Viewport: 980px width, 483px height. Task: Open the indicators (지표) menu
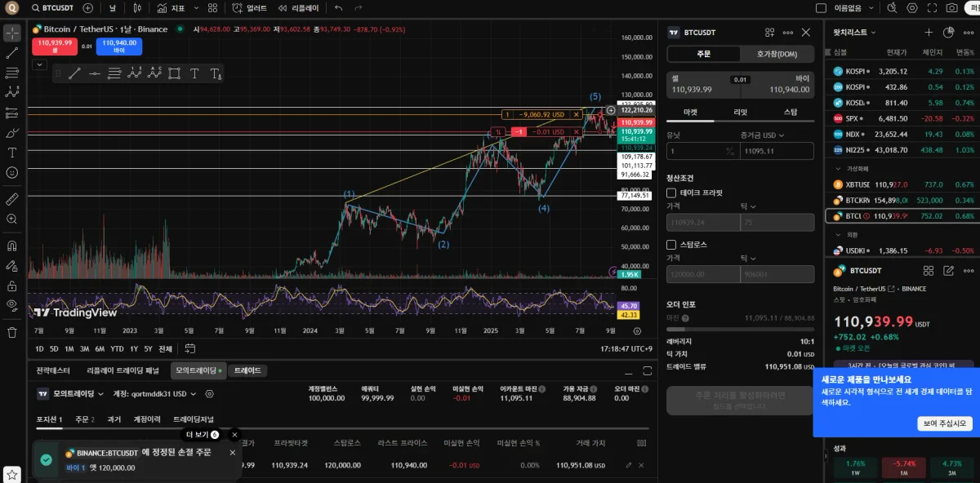click(x=171, y=8)
